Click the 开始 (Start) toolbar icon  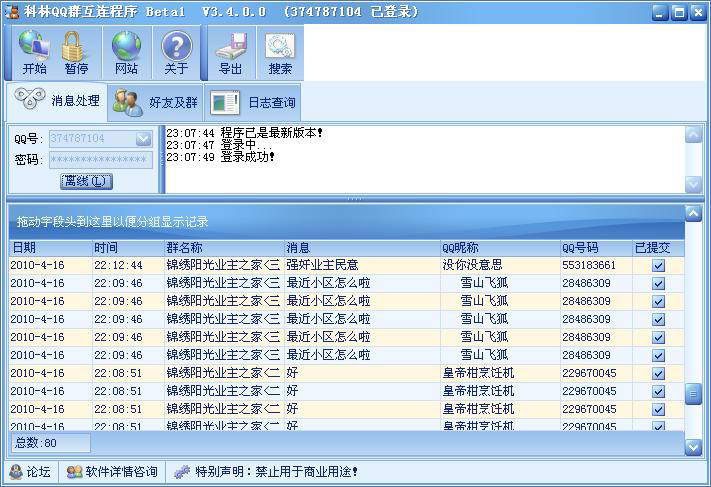pyautogui.click(x=35, y=53)
